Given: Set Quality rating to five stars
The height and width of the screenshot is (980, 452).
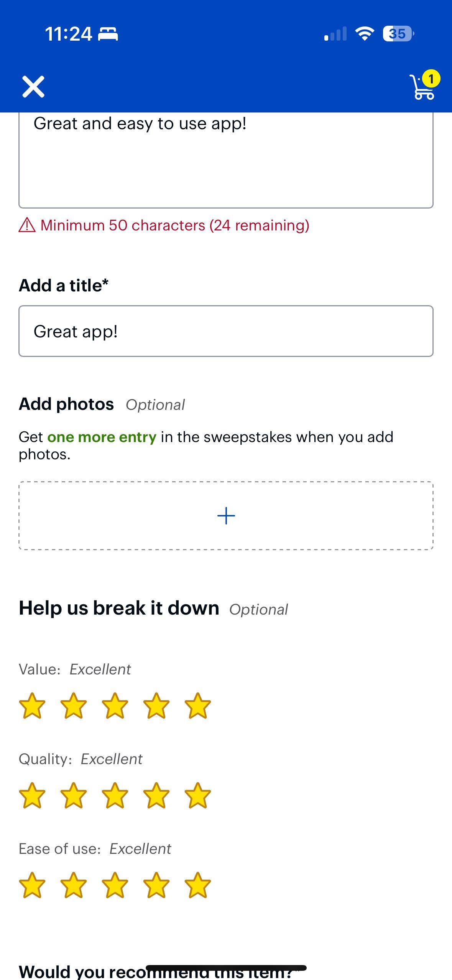Looking at the screenshot, I should pos(197,796).
